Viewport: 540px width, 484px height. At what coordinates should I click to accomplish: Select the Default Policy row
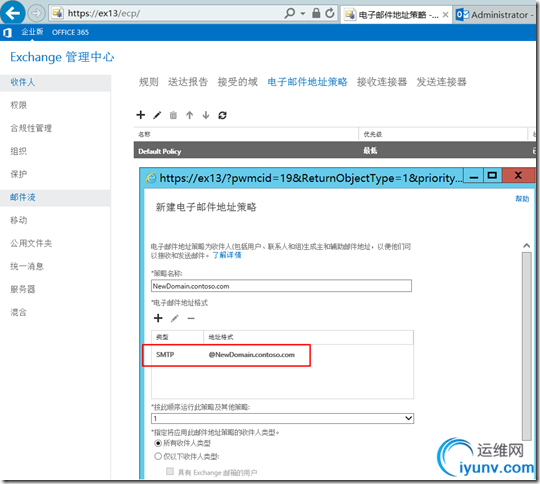(335, 151)
